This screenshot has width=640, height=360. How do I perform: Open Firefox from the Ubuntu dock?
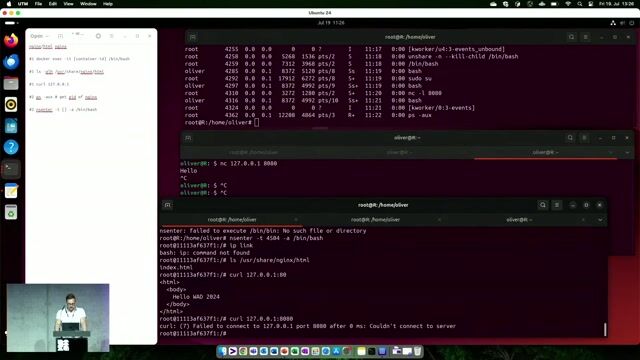coord(11,40)
